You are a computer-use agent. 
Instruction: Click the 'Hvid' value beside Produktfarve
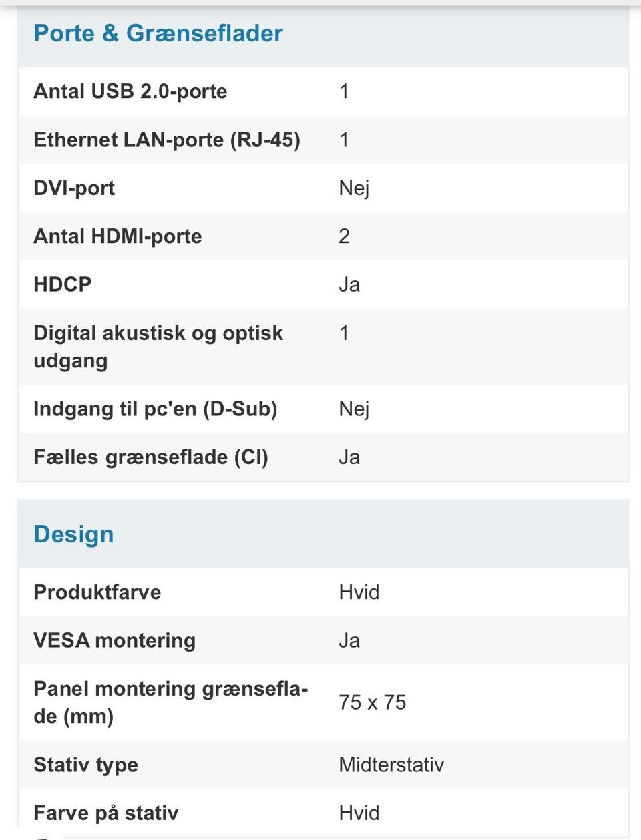[x=359, y=592]
